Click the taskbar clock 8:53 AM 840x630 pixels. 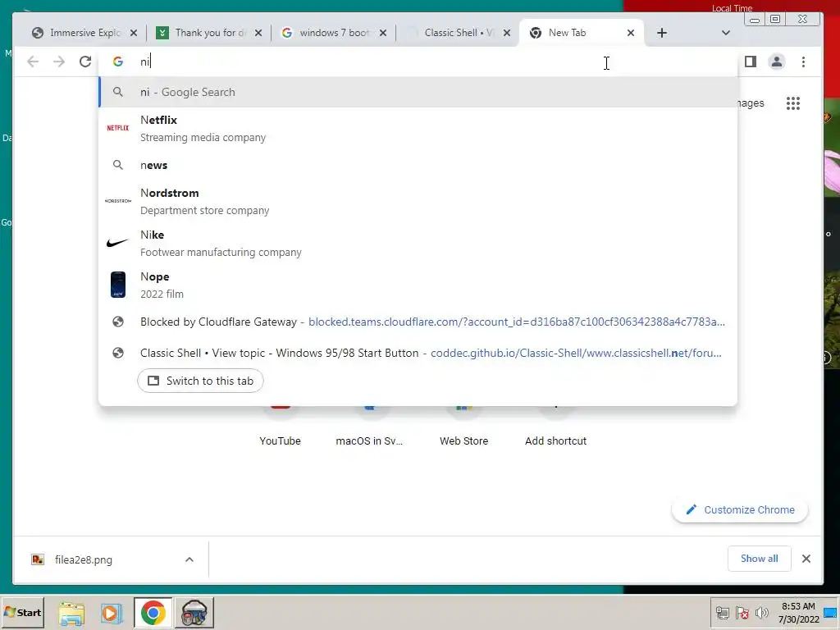pyautogui.click(x=798, y=606)
